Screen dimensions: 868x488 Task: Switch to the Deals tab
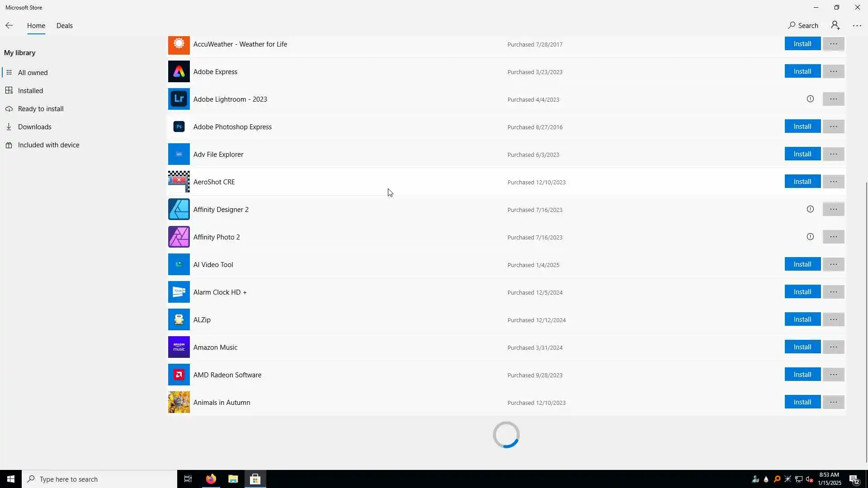tap(64, 26)
